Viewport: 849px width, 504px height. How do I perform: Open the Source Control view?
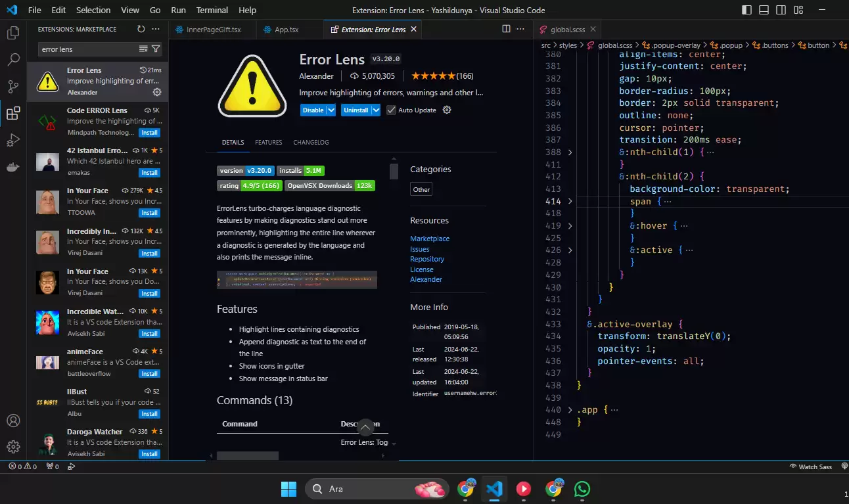click(13, 87)
